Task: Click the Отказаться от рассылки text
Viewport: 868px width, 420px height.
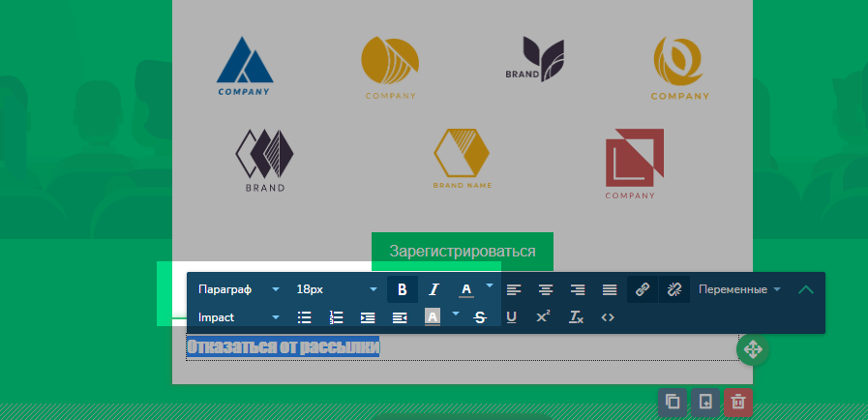Action: 283,347
